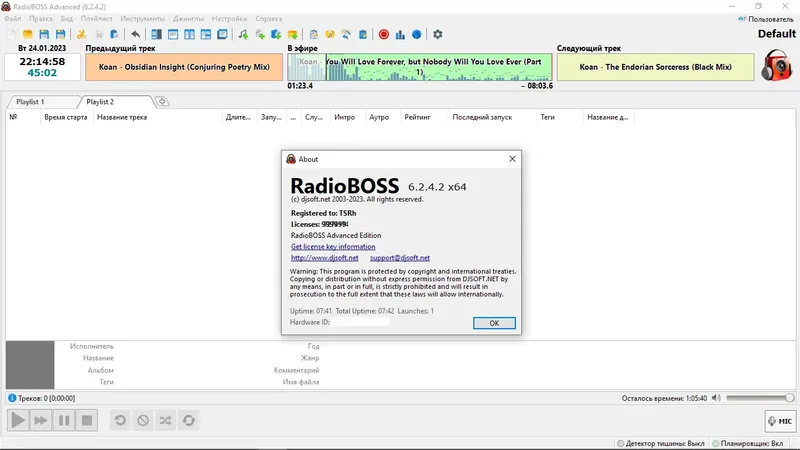800x450 pixels.
Task: Toggle Планировщик in status bar
Action: (747, 443)
